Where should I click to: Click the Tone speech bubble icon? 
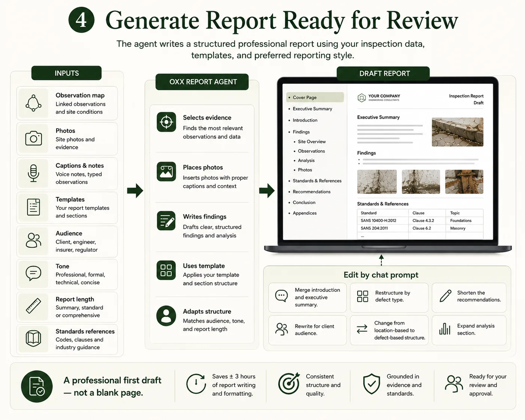click(x=33, y=273)
